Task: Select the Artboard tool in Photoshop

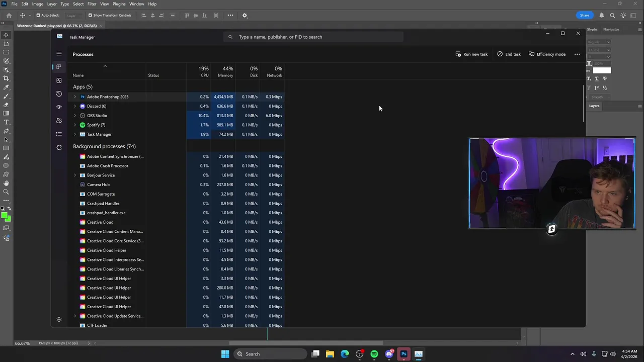Action: [x=6, y=44]
